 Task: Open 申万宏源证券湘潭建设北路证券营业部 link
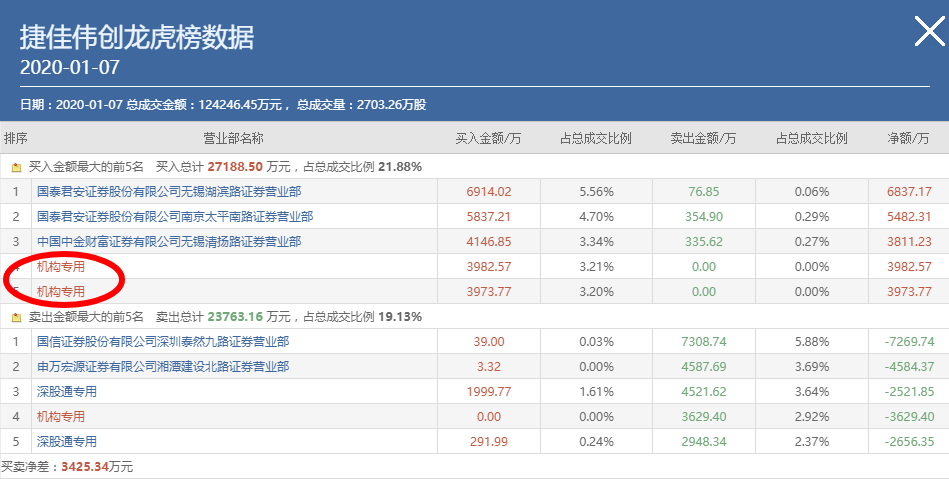163,367
